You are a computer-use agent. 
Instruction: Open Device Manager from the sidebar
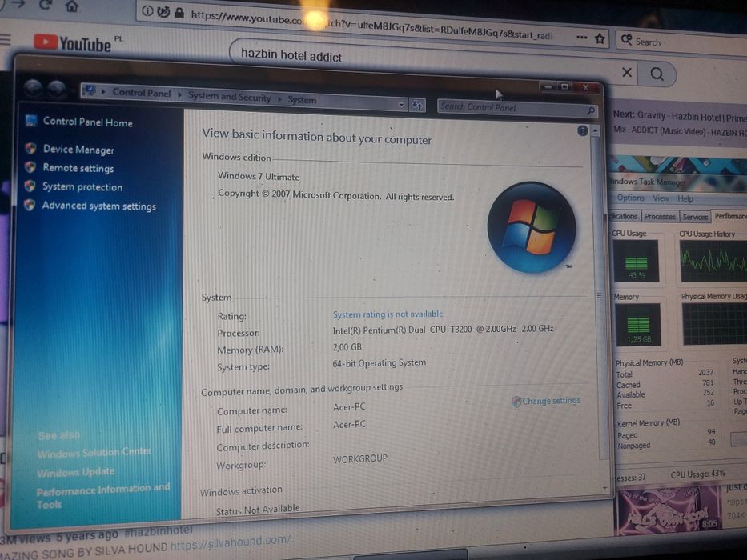point(78,150)
